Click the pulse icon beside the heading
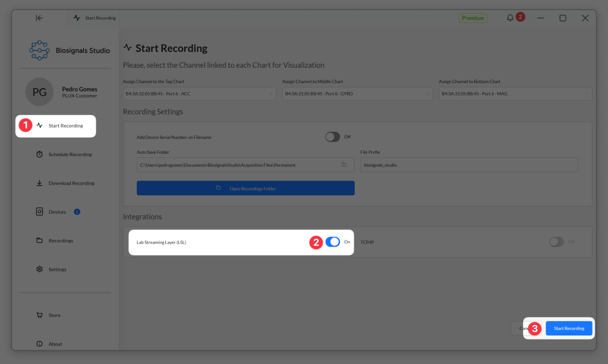608x364 pixels. click(x=128, y=48)
